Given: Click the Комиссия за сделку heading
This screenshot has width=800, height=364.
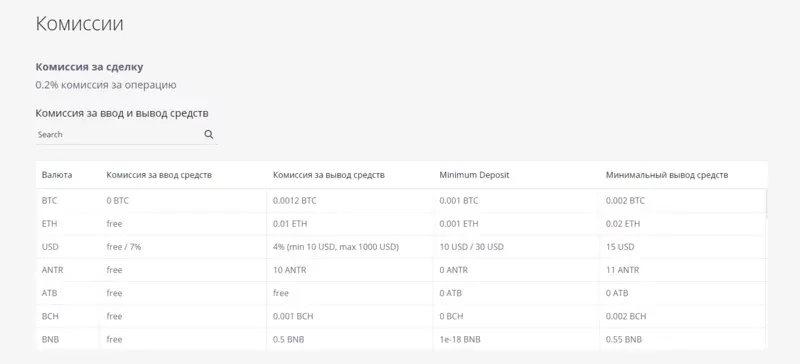Looking at the screenshot, I should [89, 67].
